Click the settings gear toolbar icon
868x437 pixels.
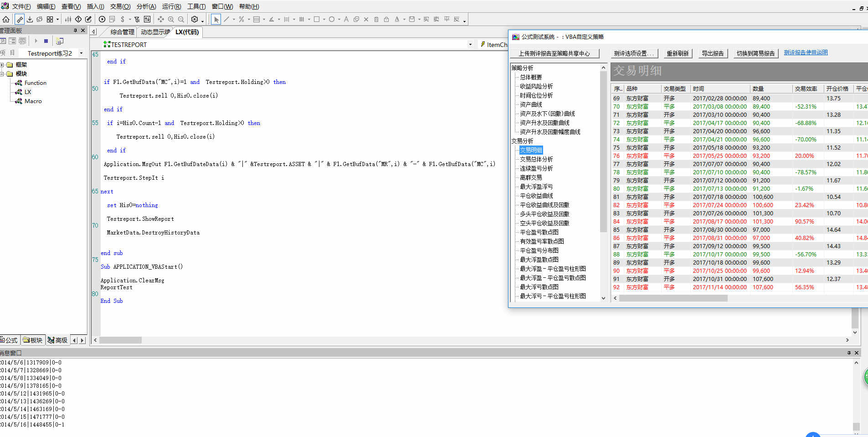195,19
